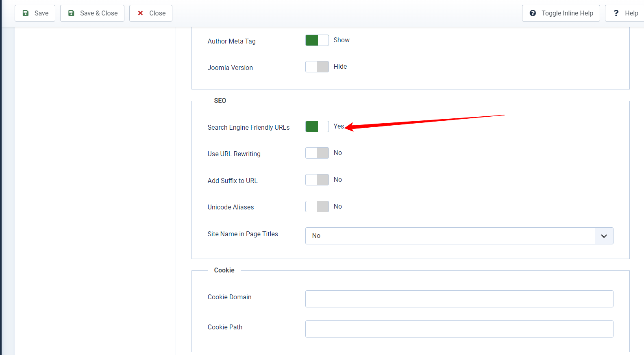This screenshot has width=644, height=355.
Task: Click the Cookie Path label
Action: 225,327
